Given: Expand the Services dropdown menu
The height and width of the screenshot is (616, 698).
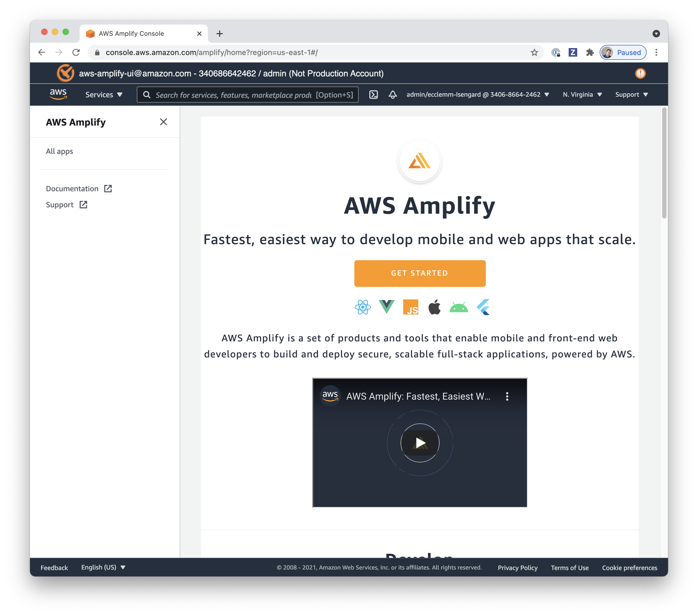Looking at the screenshot, I should [104, 95].
